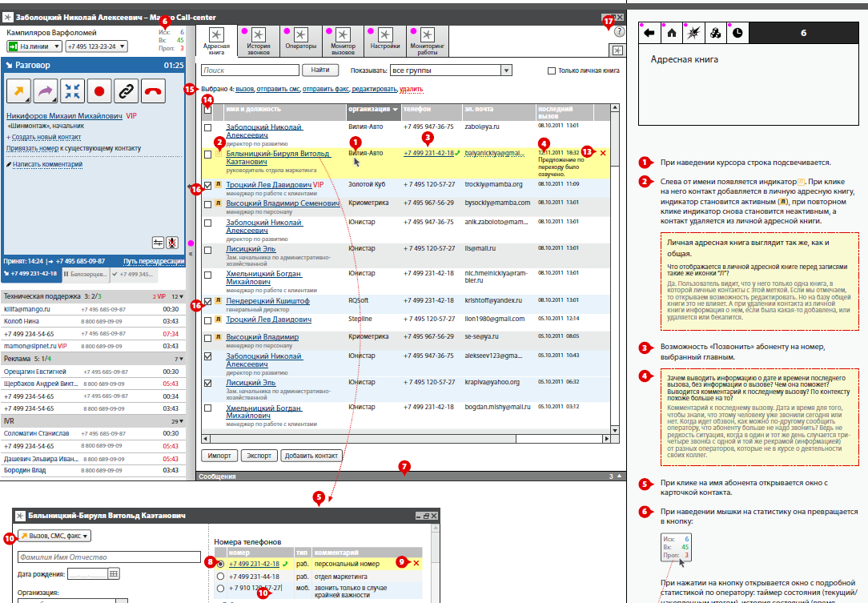Check the box for Высоцкий Владимир Семенович

207,204
